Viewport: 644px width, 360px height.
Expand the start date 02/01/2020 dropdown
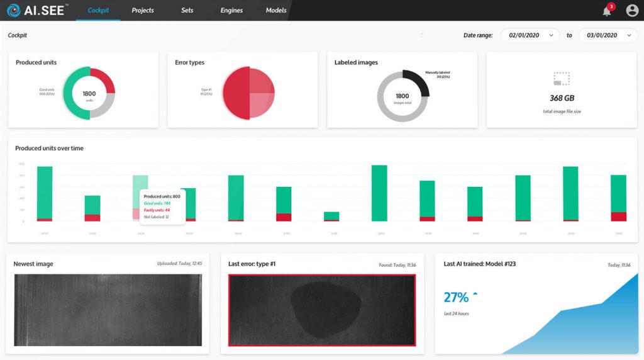[x=530, y=35]
